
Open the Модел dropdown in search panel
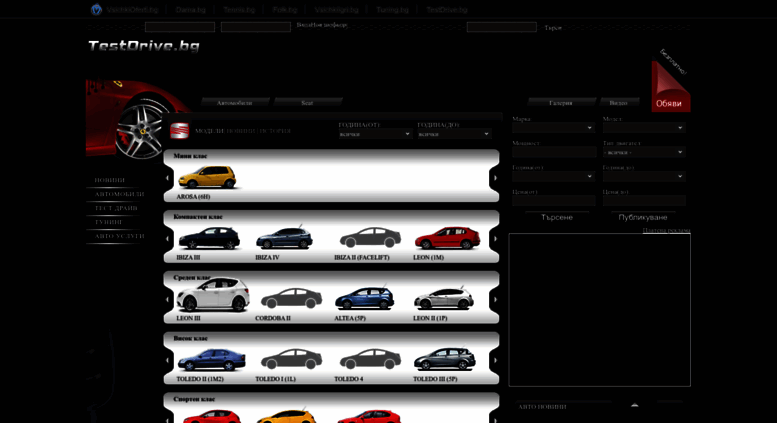point(644,128)
